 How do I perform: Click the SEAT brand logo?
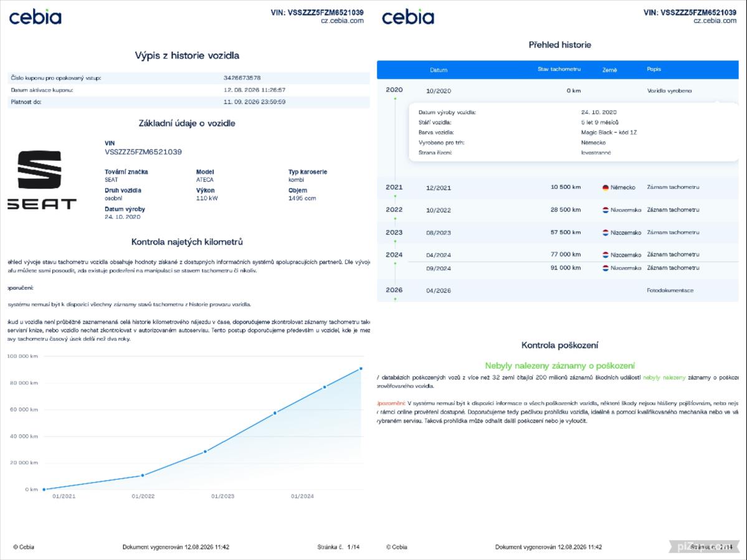(x=42, y=180)
